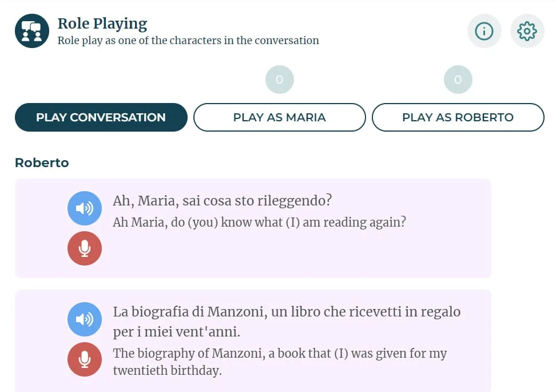556x392 pixels.
Task: Play audio for "Ah, Maria, sai cosa" line
Action: click(85, 208)
